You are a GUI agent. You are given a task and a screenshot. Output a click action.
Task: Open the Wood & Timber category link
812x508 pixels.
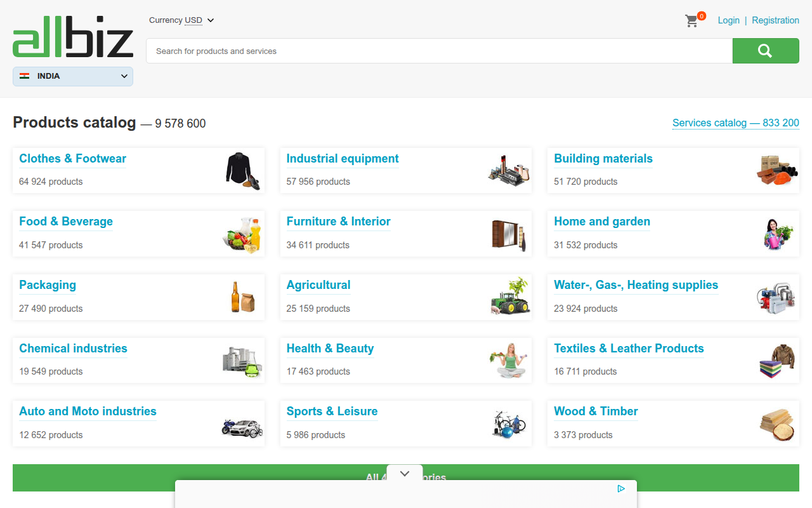pos(596,411)
